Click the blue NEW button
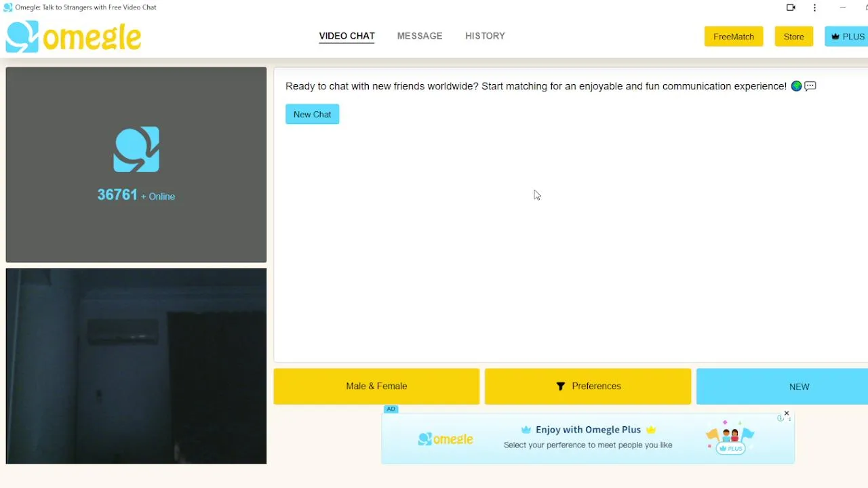 [783, 386]
